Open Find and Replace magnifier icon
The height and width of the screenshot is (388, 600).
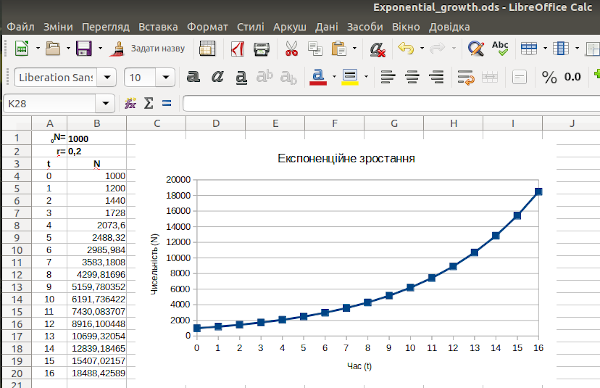(x=476, y=49)
